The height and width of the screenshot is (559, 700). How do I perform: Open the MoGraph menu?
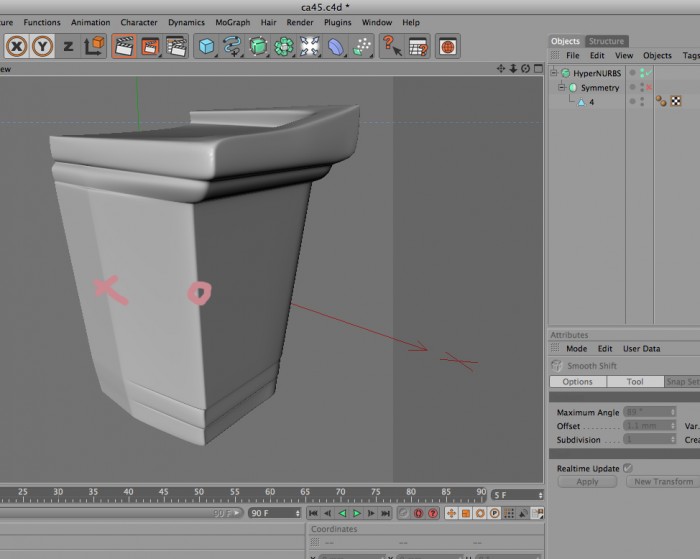[x=233, y=22]
